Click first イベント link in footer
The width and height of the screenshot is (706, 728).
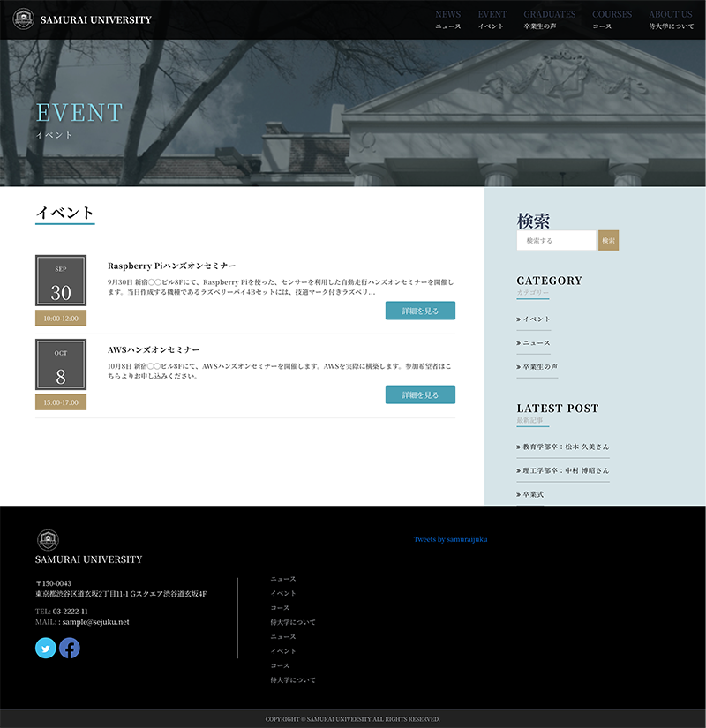pos(283,593)
